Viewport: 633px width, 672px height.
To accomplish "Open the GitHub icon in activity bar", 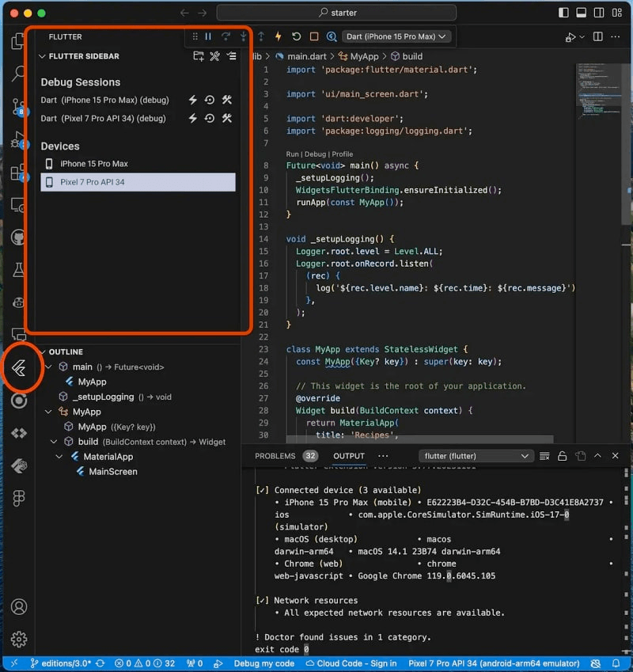I will tap(19, 237).
